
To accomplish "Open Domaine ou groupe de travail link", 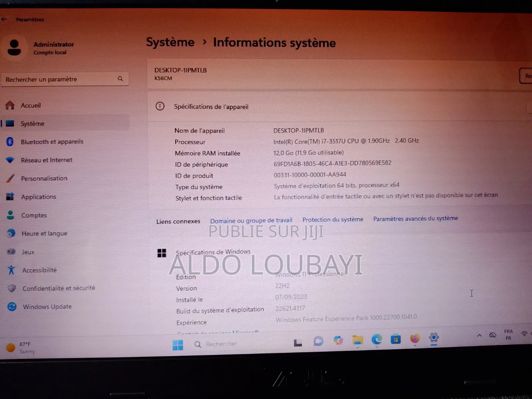I will [x=251, y=220].
